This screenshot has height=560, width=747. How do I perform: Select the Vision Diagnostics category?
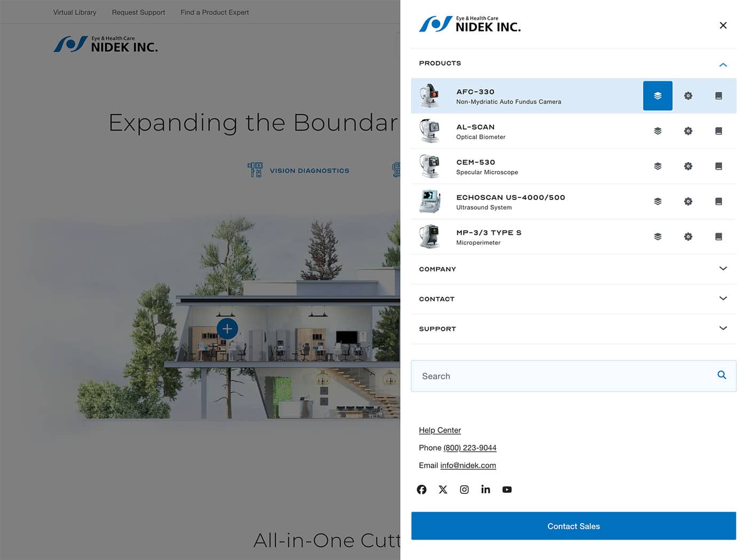[299, 171]
